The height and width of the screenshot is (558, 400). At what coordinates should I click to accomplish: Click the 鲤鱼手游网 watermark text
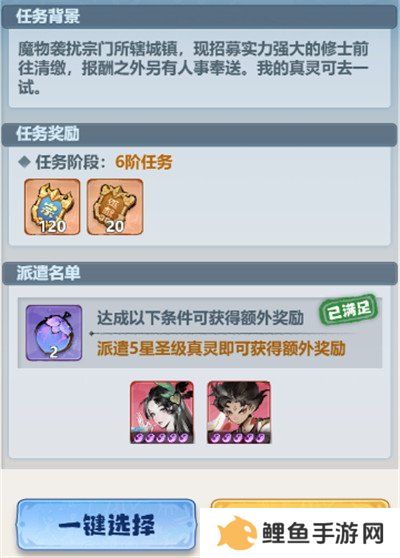[x=323, y=533]
